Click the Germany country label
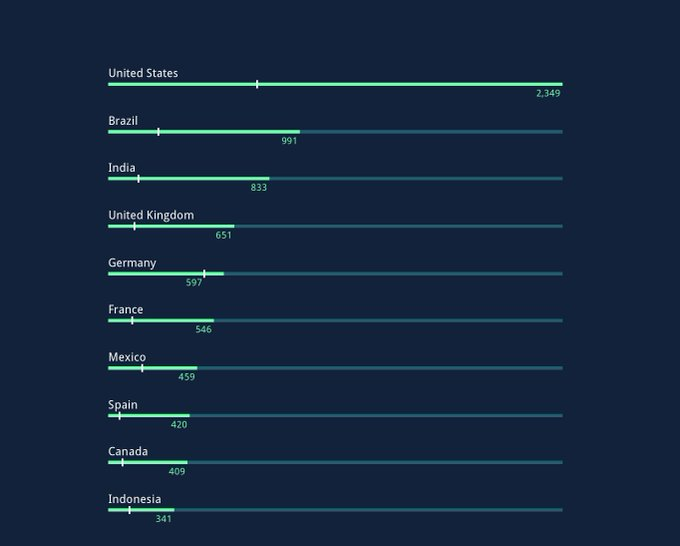Image resolution: width=680 pixels, height=546 pixels. (132, 263)
